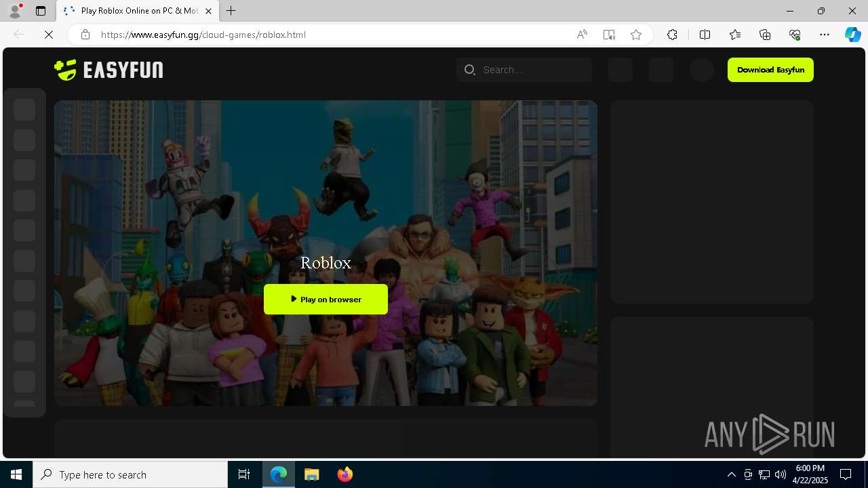Screen dimensions: 868x488
Task: Open Settings and more menu
Action: point(825,35)
